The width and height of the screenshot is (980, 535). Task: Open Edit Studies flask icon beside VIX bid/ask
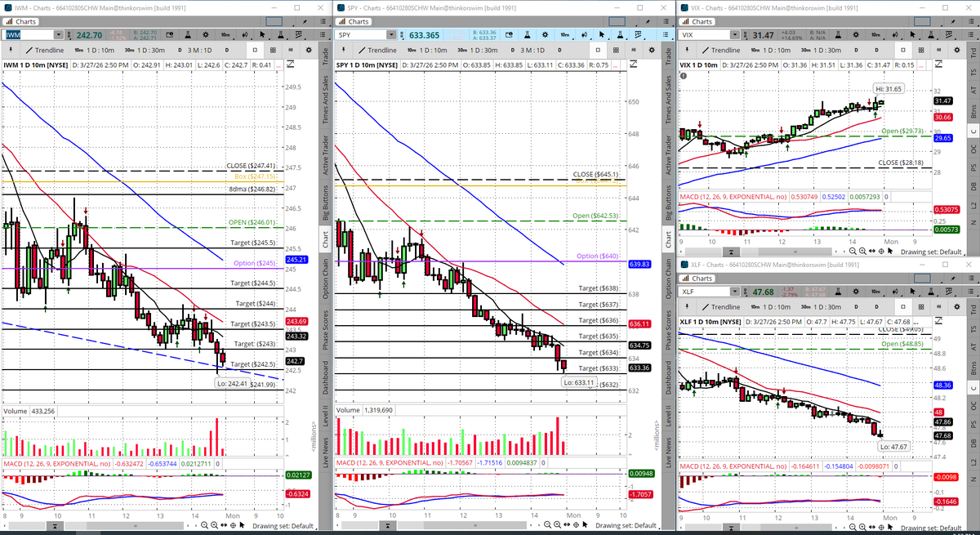838,35
